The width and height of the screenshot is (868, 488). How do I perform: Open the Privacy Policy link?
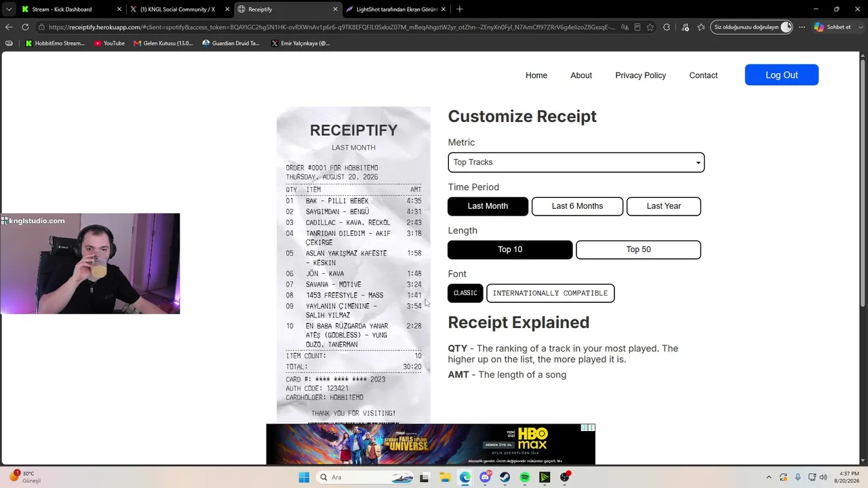click(x=641, y=75)
